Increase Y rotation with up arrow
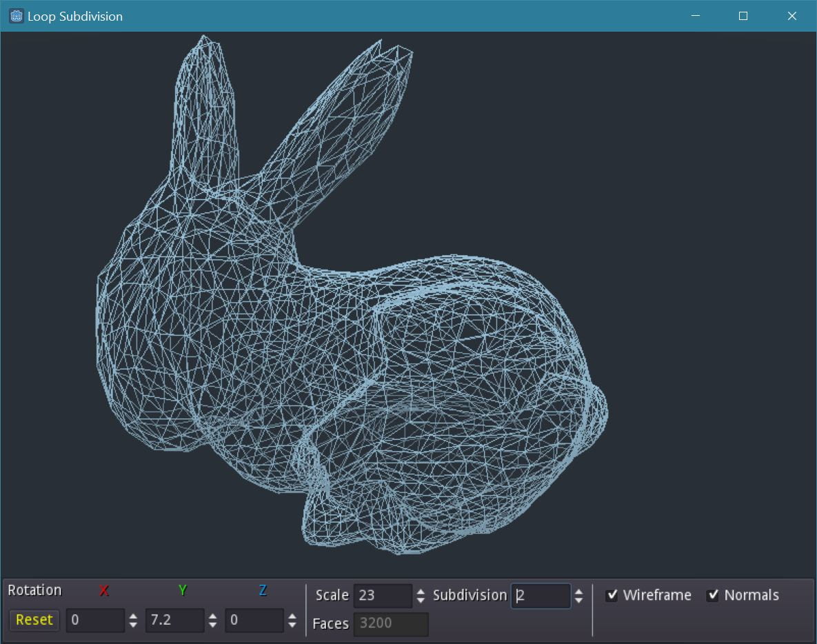Viewport: 817px width, 644px height. 212,616
